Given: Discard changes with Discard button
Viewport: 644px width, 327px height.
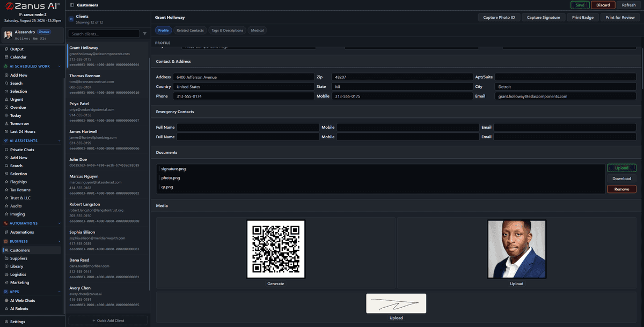Looking at the screenshot, I should [x=603, y=5].
